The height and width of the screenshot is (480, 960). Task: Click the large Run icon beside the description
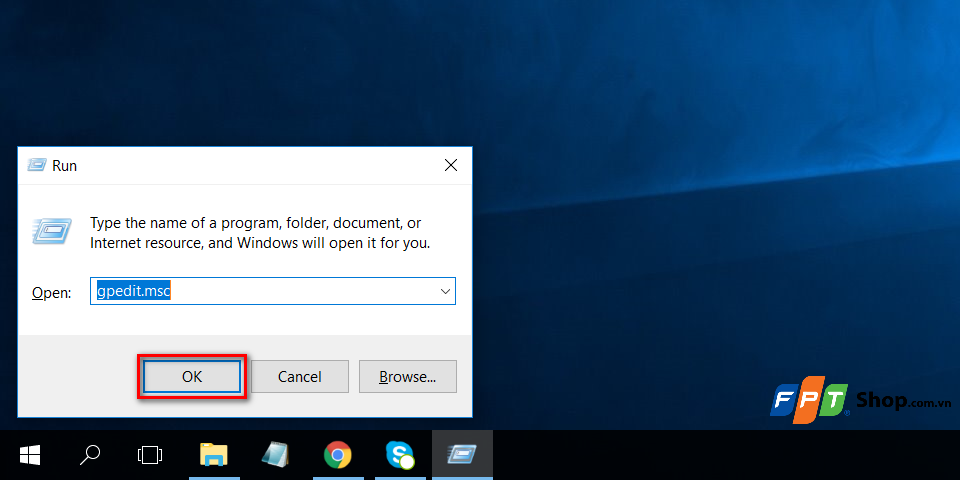point(51,231)
